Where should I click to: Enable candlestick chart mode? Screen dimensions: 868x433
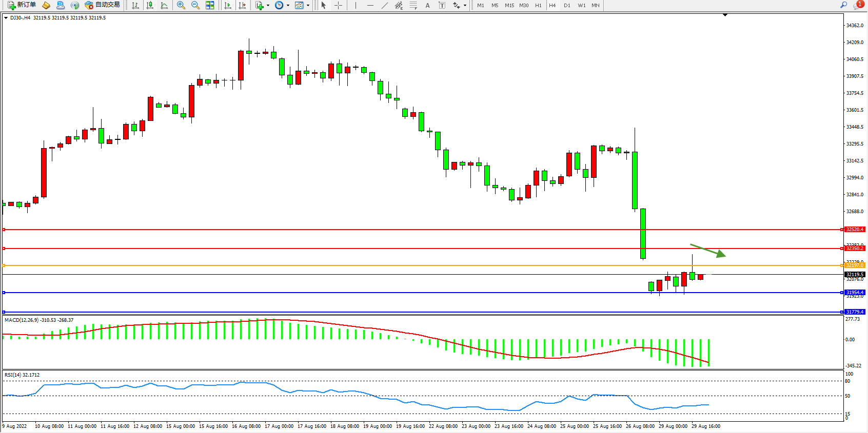[150, 5]
